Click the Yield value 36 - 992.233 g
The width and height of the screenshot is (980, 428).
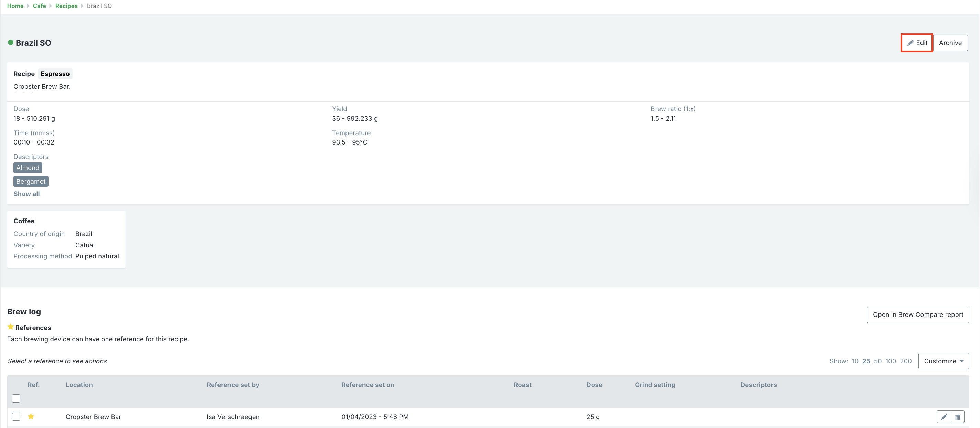354,118
